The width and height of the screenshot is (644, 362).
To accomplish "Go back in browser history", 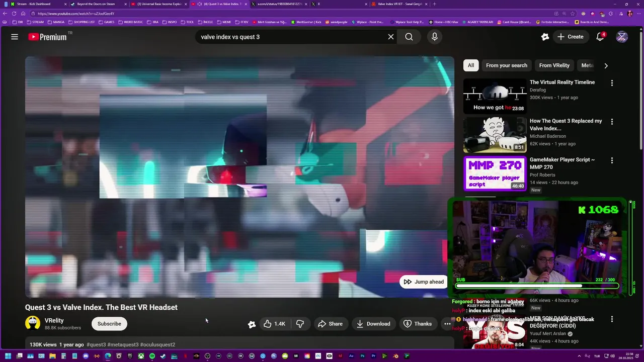I will 5,14.
